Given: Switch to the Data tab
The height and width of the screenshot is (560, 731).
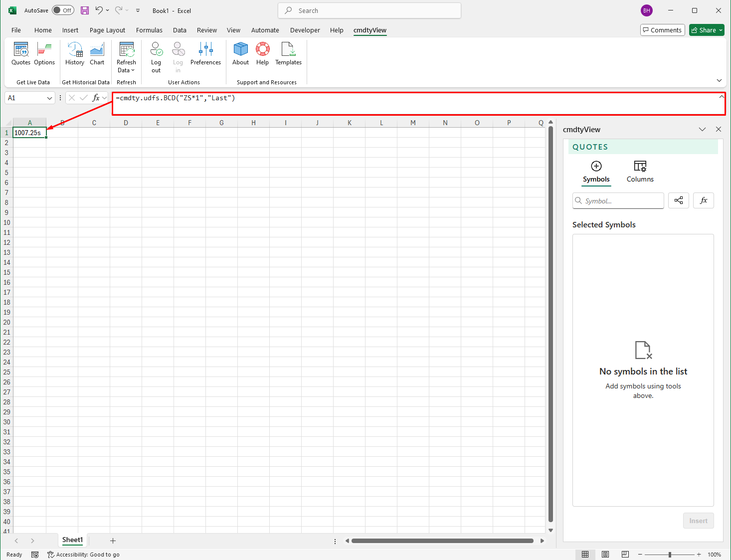Looking at the screenshot, I should tap(180, 30).
